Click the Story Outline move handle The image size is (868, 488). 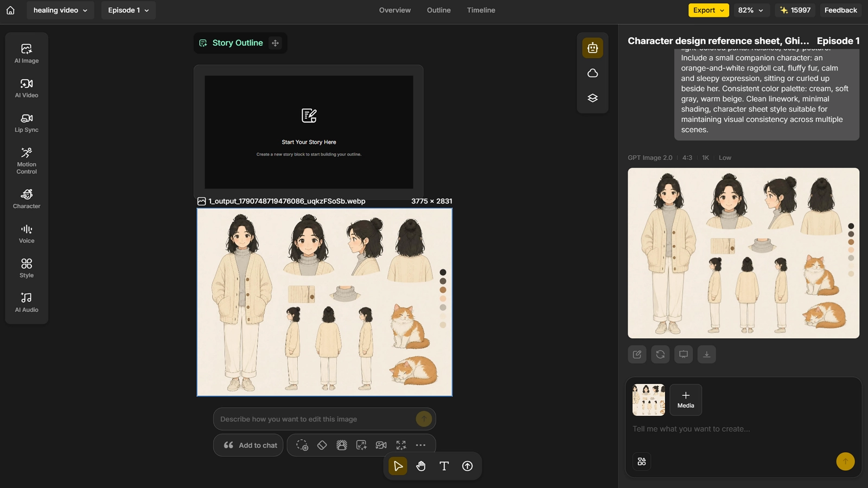tap(276, 43)
